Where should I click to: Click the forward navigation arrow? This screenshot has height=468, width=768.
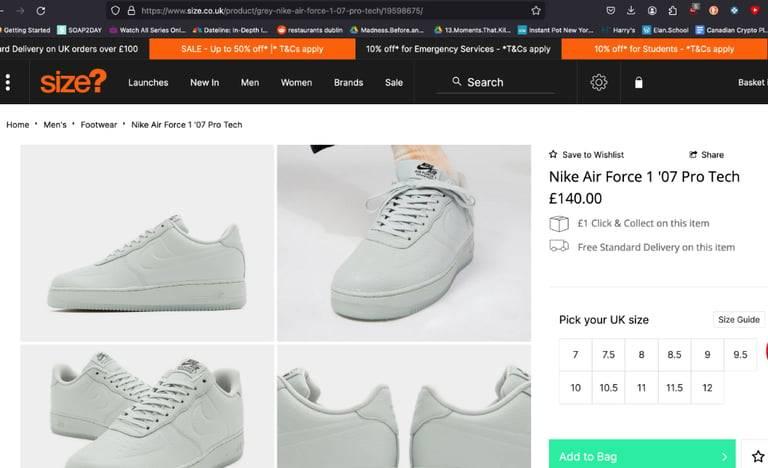(x=20, y=10)
